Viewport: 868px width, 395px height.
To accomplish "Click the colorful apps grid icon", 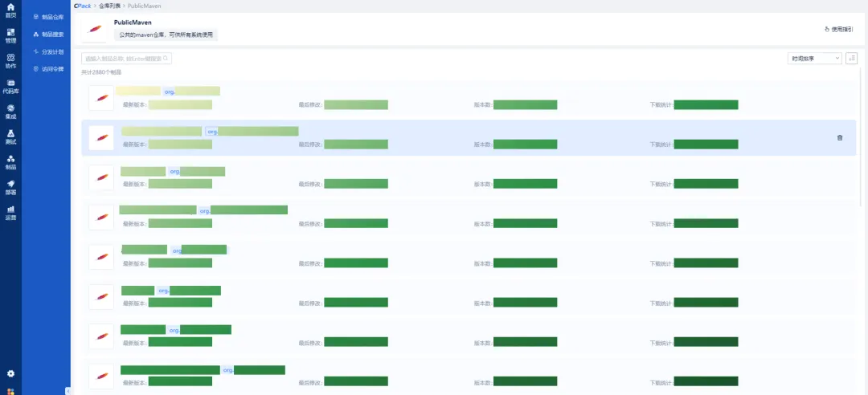I will pos(10,390).
